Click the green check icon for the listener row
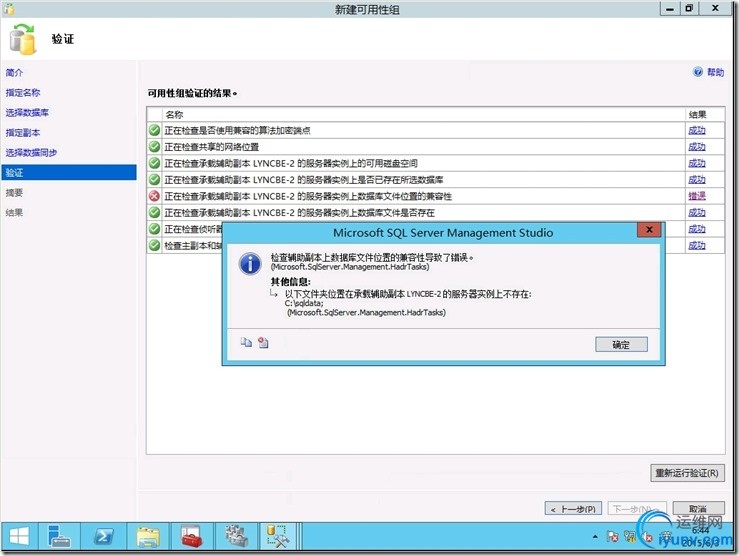 pos(154,229)
